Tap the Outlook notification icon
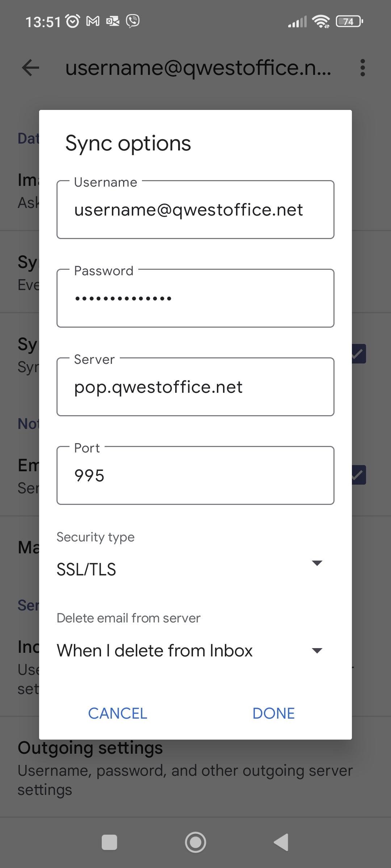 113,21
